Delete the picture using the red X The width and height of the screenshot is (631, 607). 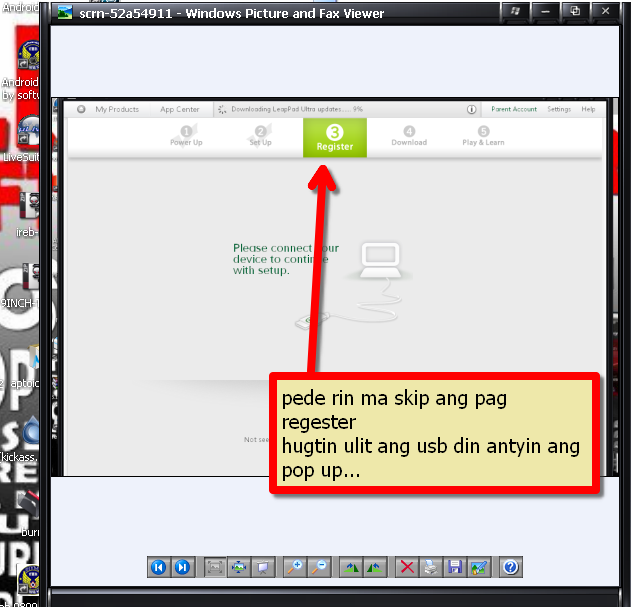(x=407, y=567)
